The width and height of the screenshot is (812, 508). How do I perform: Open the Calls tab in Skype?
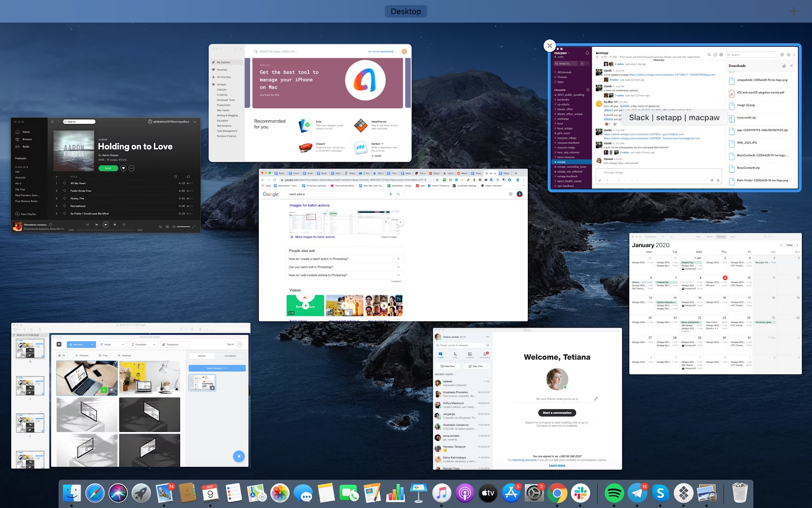(x=455, y=355)
